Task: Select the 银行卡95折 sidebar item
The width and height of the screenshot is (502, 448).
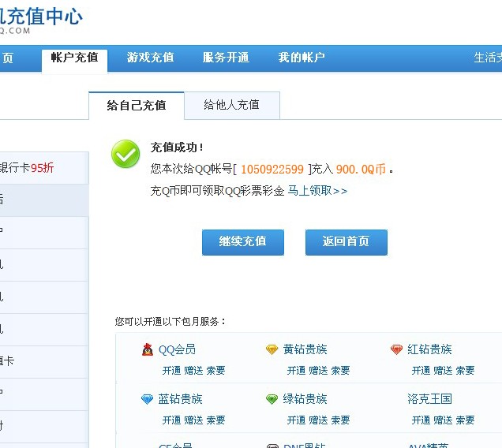Action: pos(44,168)
